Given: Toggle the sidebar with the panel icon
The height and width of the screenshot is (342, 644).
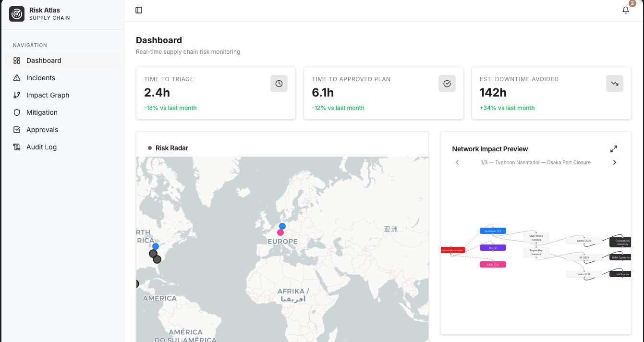Looking at the screenshot, I should click(139, 10).
